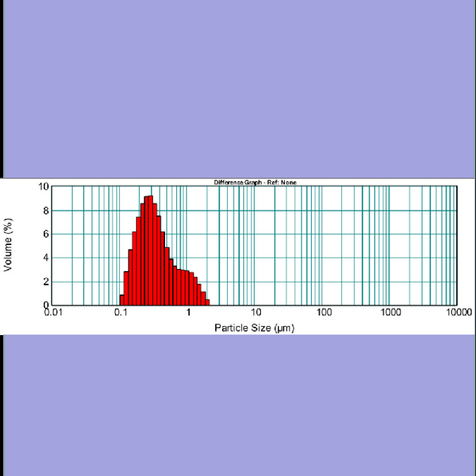476x476 pixels.
Task: Click the 10000 x-axis tick label
Action: pyautogui.click(x=458, y=312)
